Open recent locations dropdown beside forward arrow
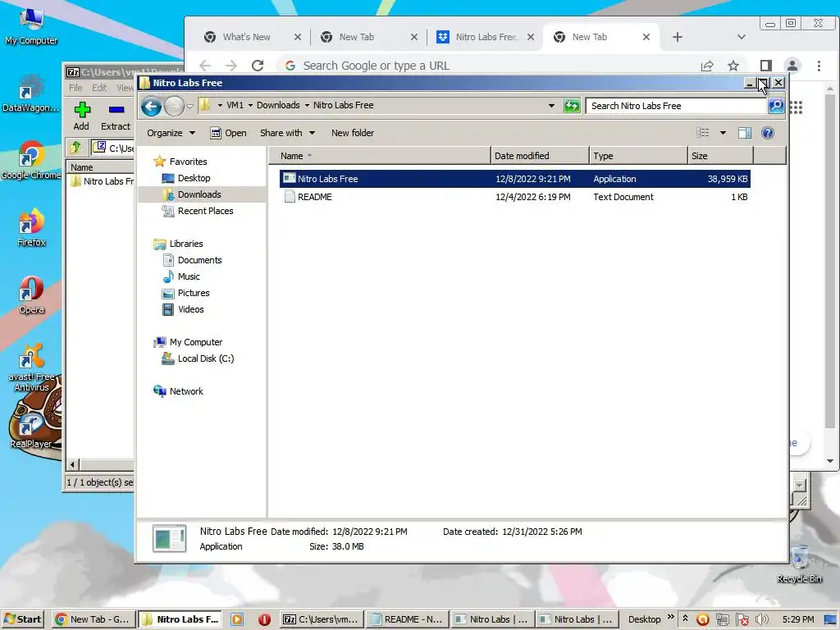The width and height of the screenshot is (840, 630). click(189, 106)
